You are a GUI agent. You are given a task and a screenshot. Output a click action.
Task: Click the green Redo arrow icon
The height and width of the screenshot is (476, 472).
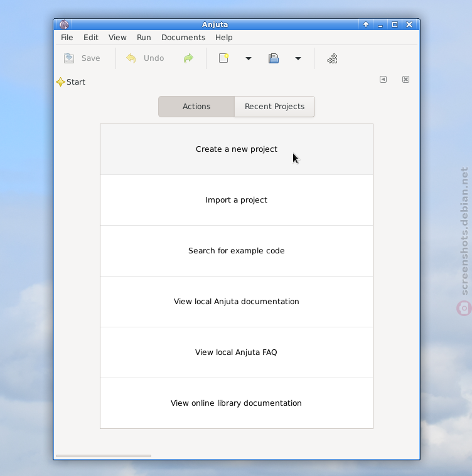click(188, 58)
